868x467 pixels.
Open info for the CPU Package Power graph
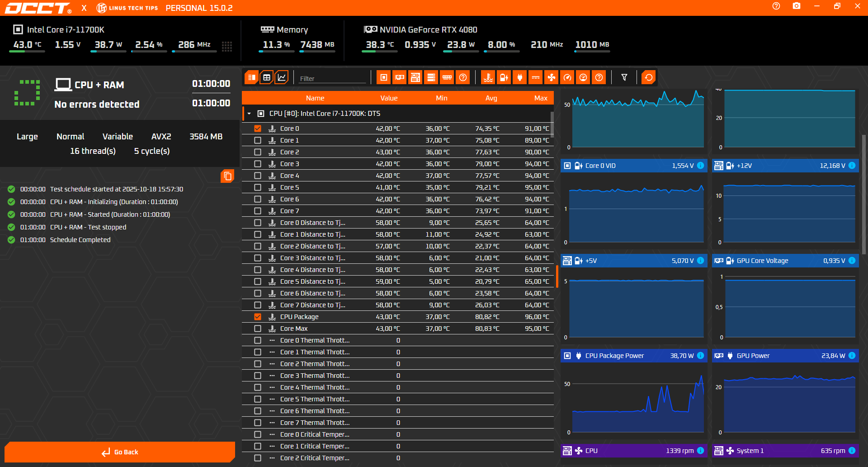pyautogui.click(x=700, y=356)
